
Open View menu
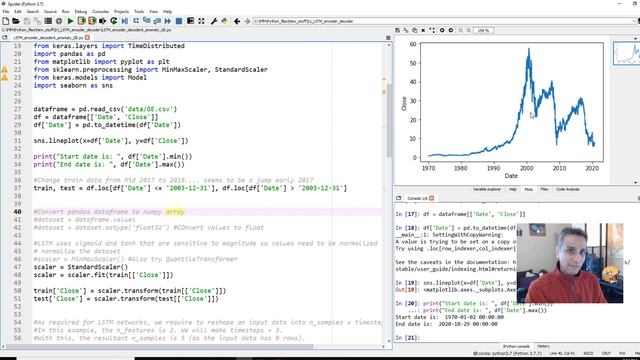click(153, 11)
